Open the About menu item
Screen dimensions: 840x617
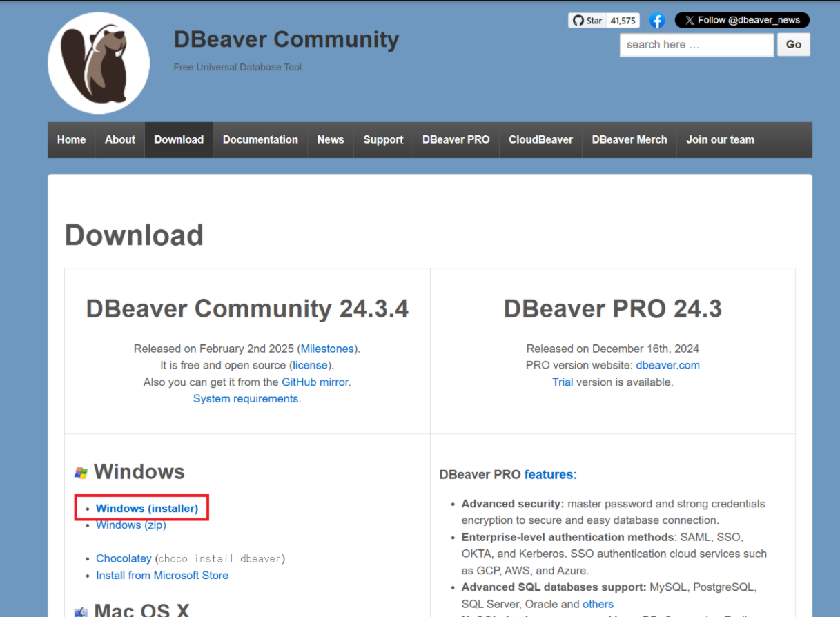click(x=120, y=139)
